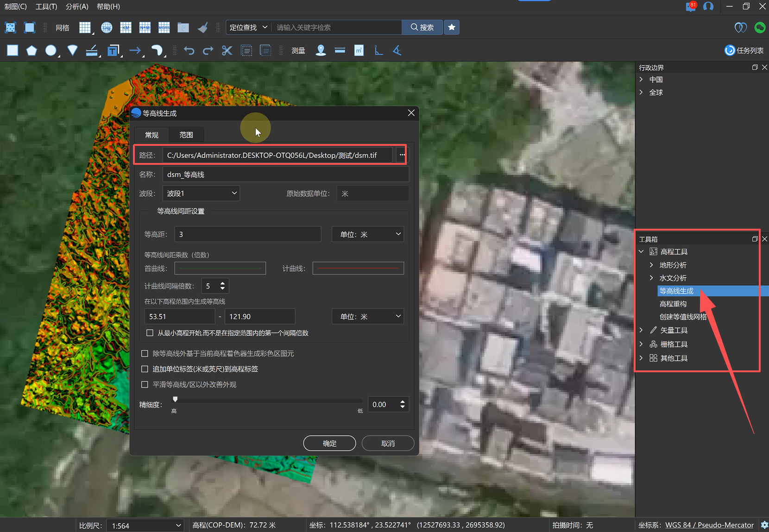Click the 首曲线 line color swatch
Image resolution: width=769 pixels, height=532 pixels.
click(220, 268)
